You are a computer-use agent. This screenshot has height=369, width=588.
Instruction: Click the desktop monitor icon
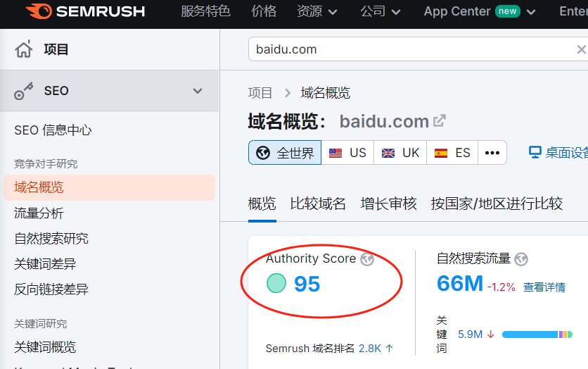[535, 152]
